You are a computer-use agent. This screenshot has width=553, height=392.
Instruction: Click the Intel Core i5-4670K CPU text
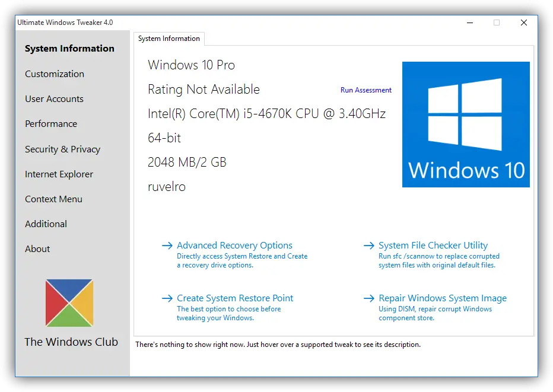[266, 113]
